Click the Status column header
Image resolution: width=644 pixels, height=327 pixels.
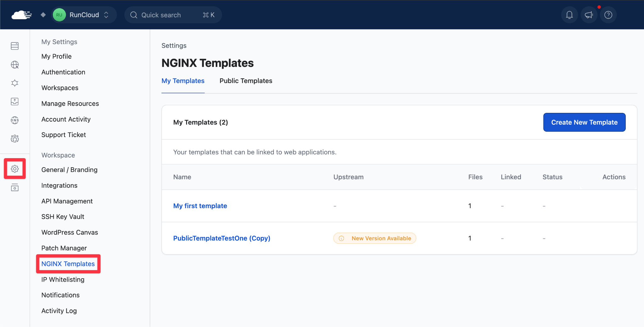pyautogui.click(x=552, y=177)
